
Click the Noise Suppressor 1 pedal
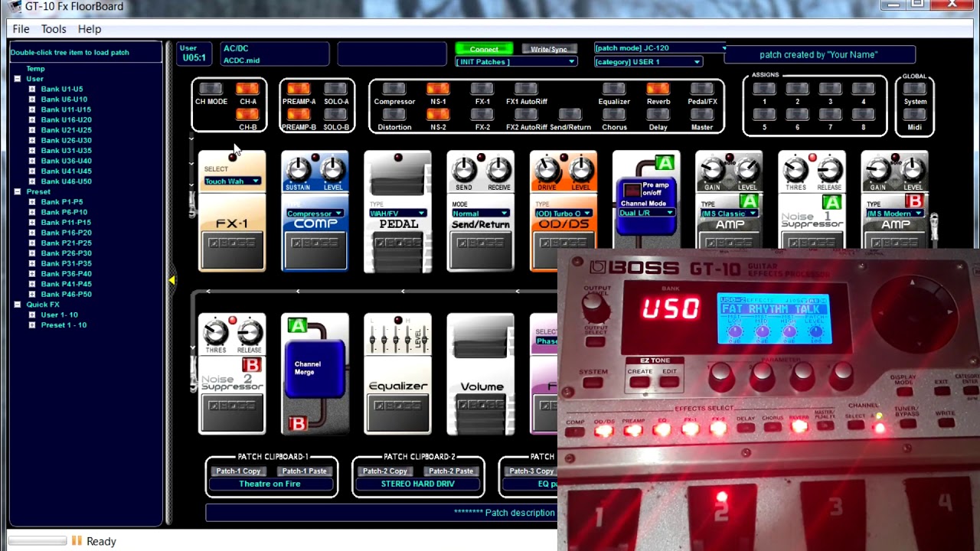(x=812, y=201)
